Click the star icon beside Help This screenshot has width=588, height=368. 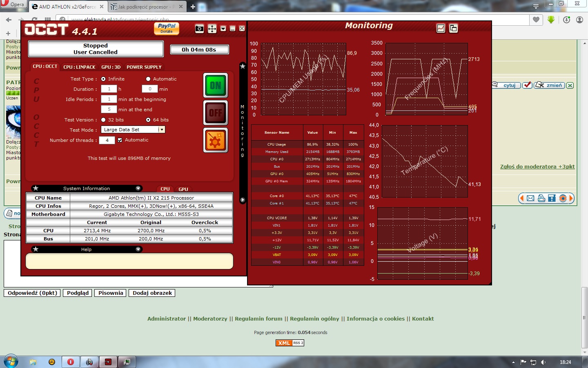point(36,249)
